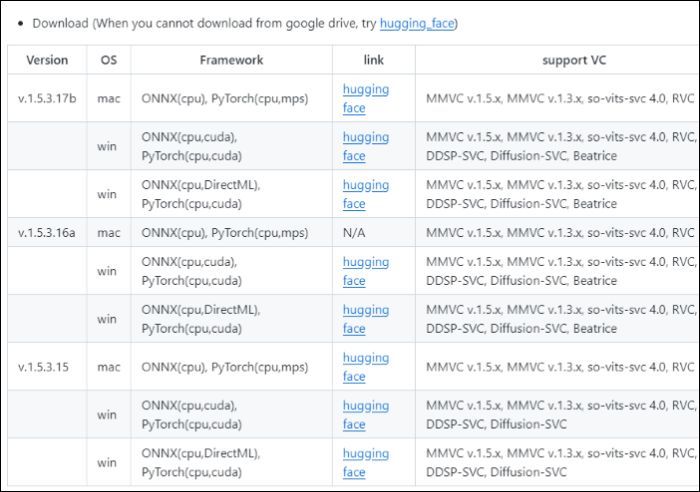Select the v.1.5.3.15 version cell
700x492 pixels.
43,367
